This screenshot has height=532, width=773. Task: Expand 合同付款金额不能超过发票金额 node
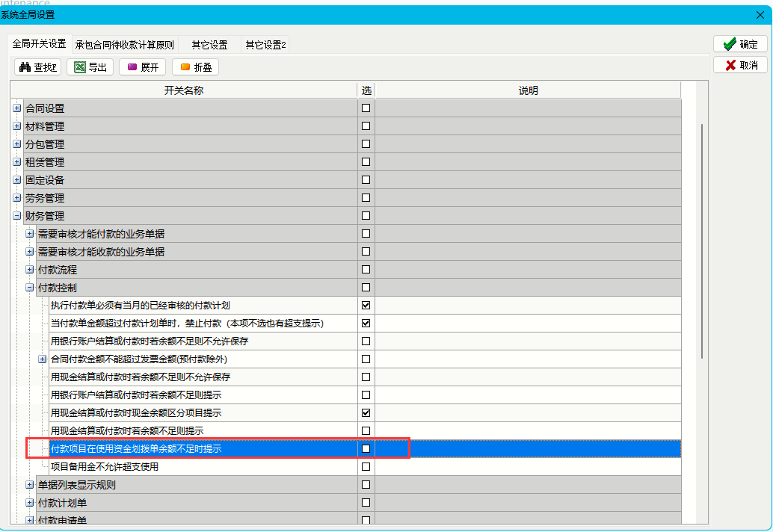[x=42, y=359]
